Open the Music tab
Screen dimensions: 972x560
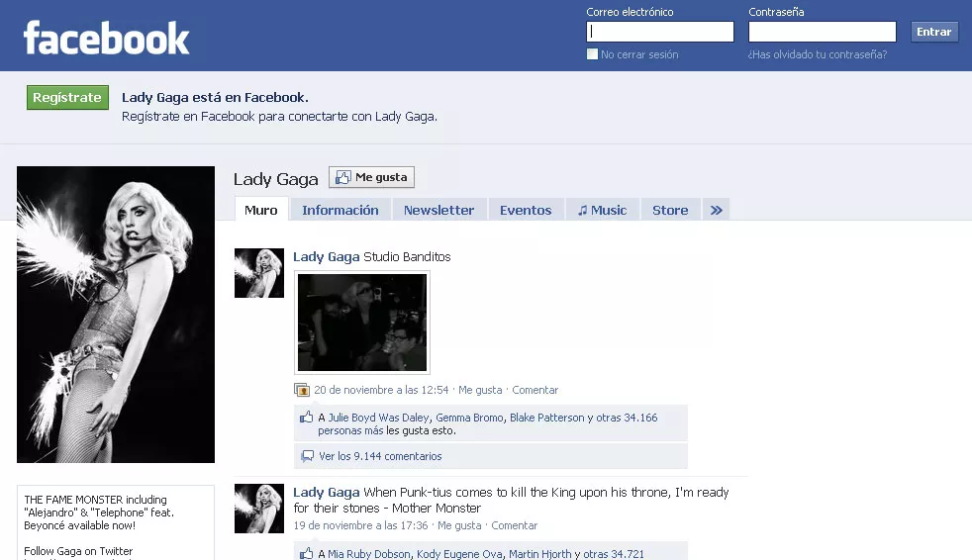(602, 210)
